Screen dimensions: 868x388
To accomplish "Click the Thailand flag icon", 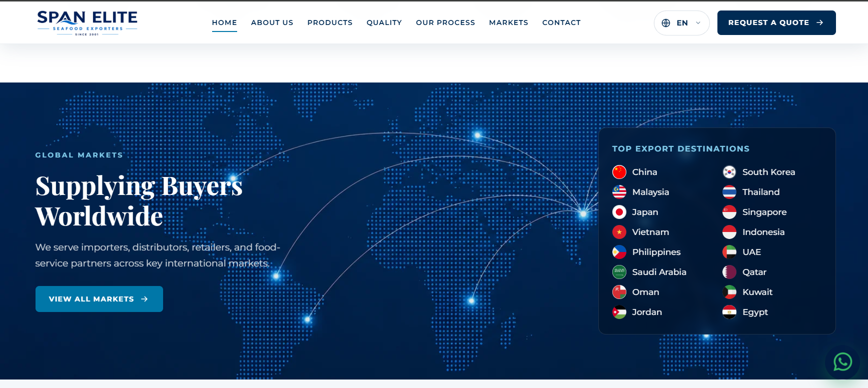I will pyautogui.click(x=729, y=192).
